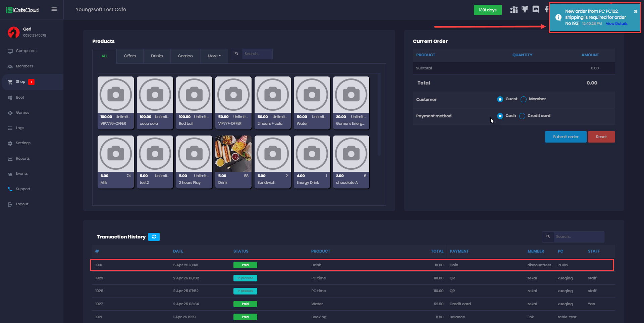The image size is (644, 323).
Task: Add the Sandwich product to order
Action: point(272,162)
